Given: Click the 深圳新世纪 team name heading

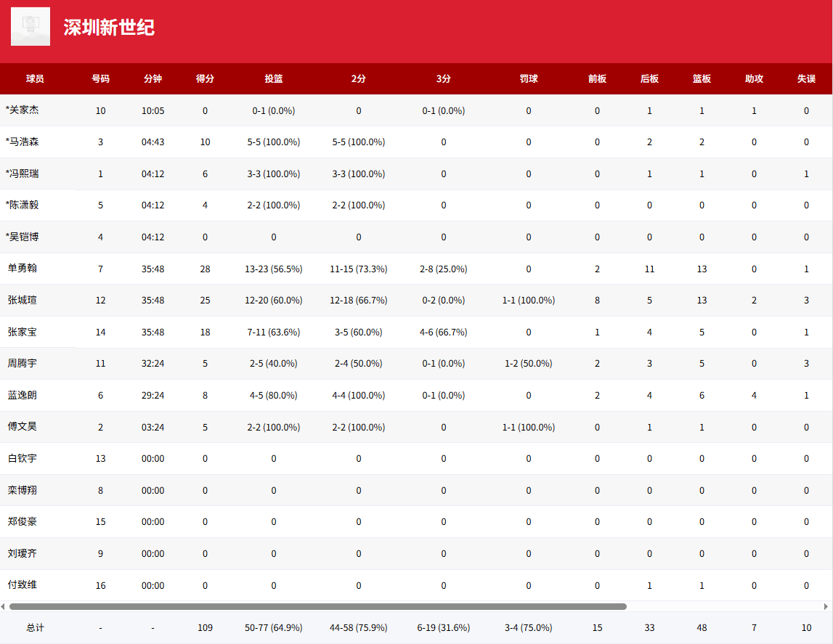Looking at the screenshot, I should [x=109, y=28].
